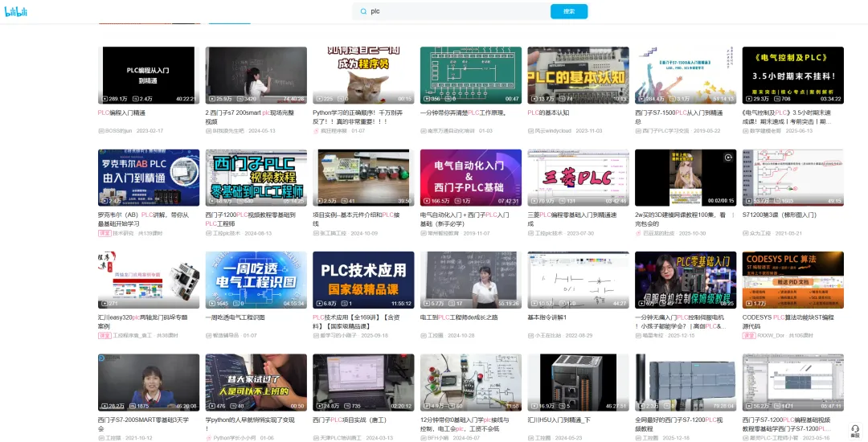Image resolution: width=868 pixels, height=442 pixels.
Task: Open title 一分钟带你弄清楚PLC工作原理
Action: coord(464,113)
